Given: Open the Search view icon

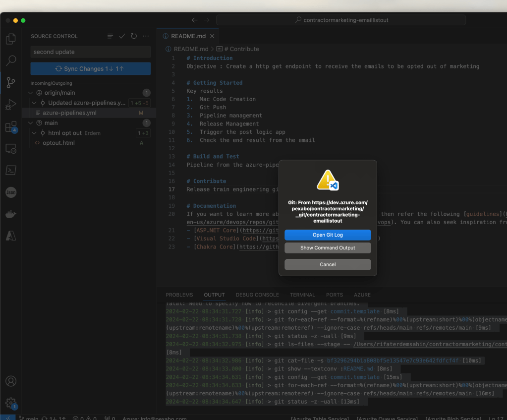Looking at the screenshot, I should click(x=11, y=60).
